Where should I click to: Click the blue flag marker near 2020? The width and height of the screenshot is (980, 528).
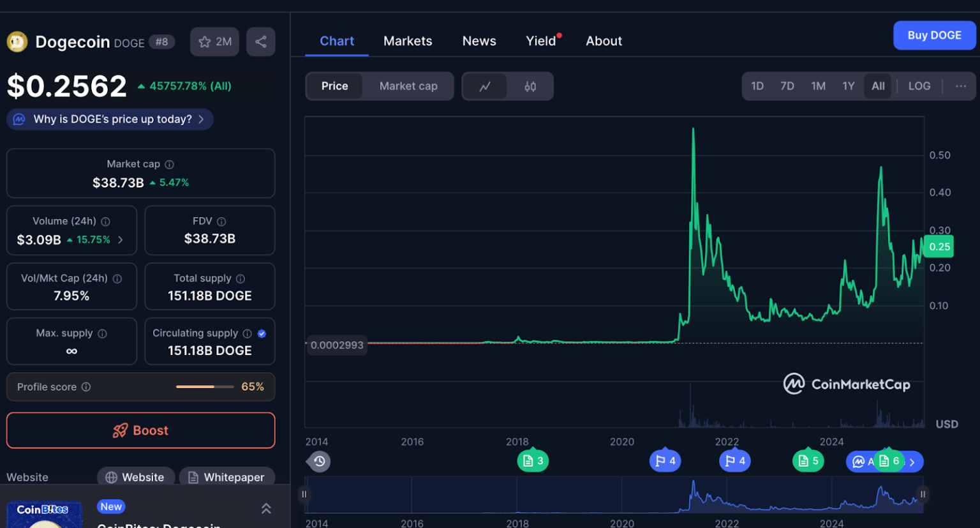pyautogui.click(x=665, y=460)
